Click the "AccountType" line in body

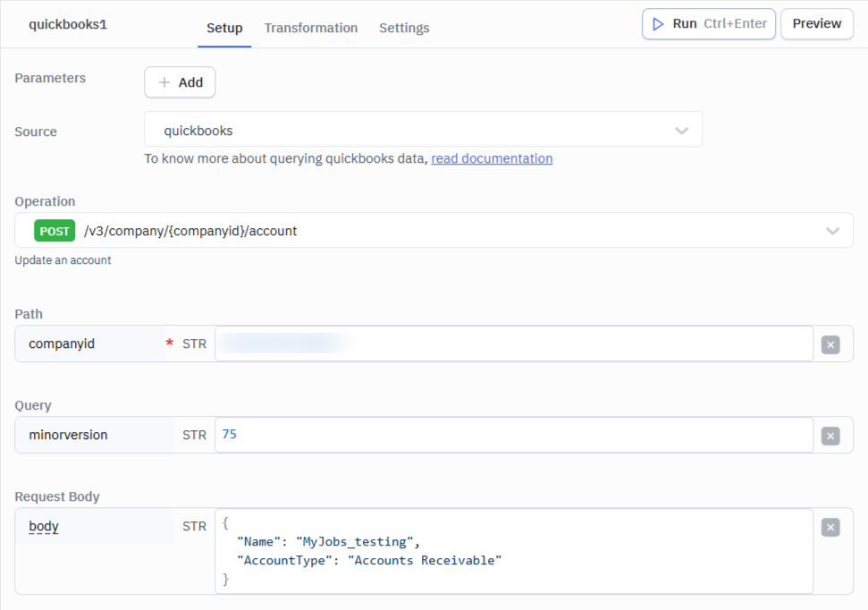coord(369,561)
